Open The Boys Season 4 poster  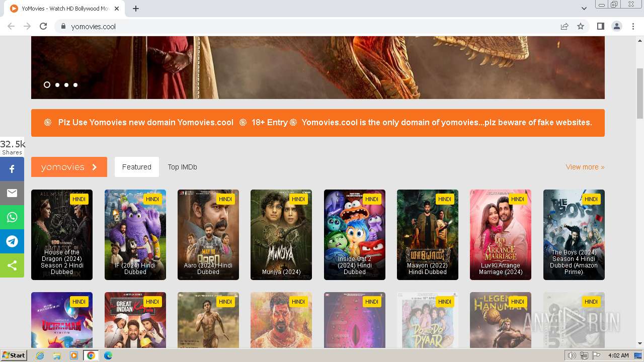click(574, 235)
